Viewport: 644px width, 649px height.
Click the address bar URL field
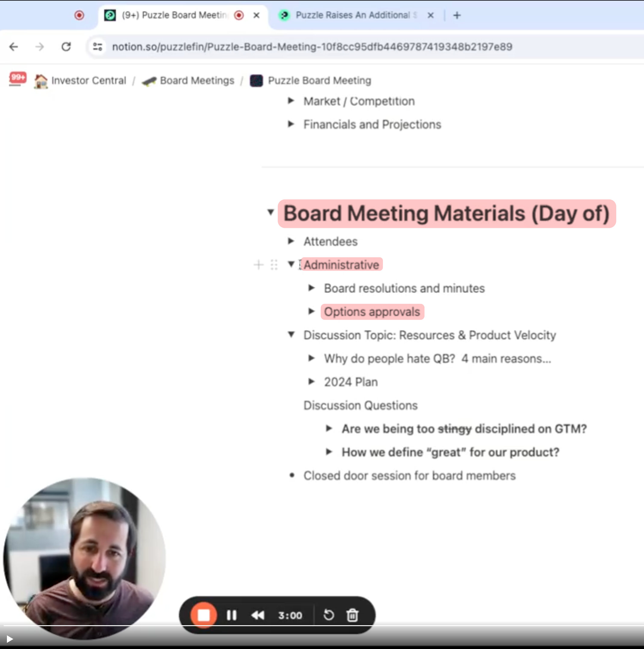(312, 47)
